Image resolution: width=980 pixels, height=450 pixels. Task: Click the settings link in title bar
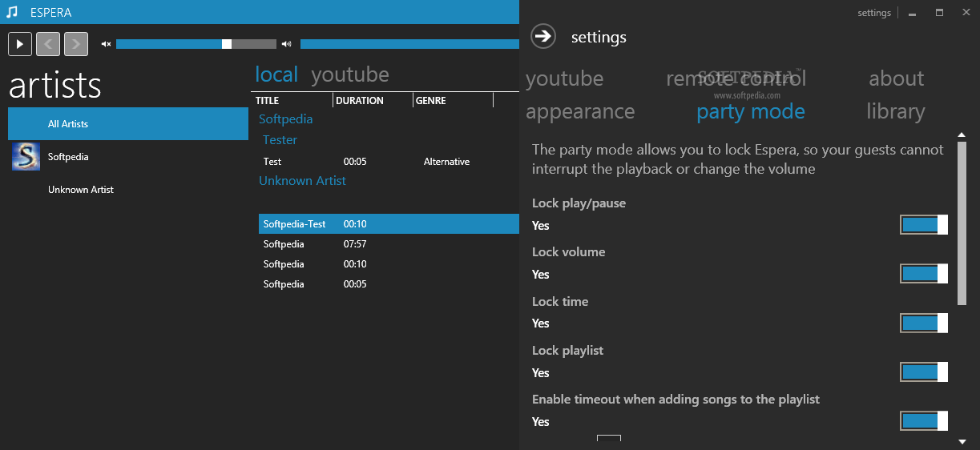pos(873,13)
